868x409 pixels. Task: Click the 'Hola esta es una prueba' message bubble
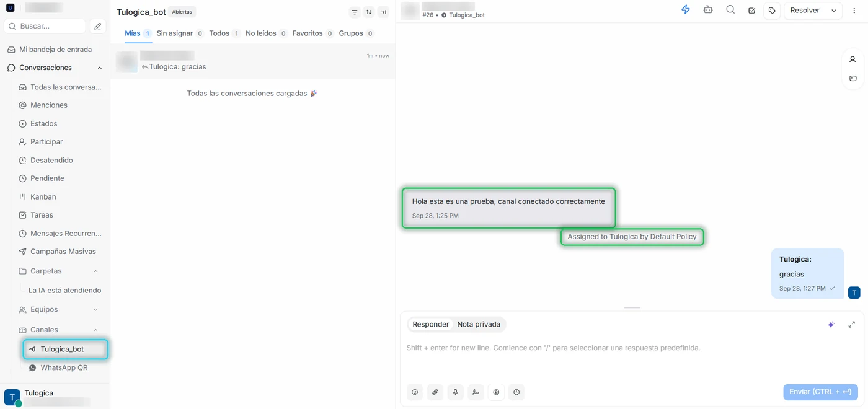(508, 208)
